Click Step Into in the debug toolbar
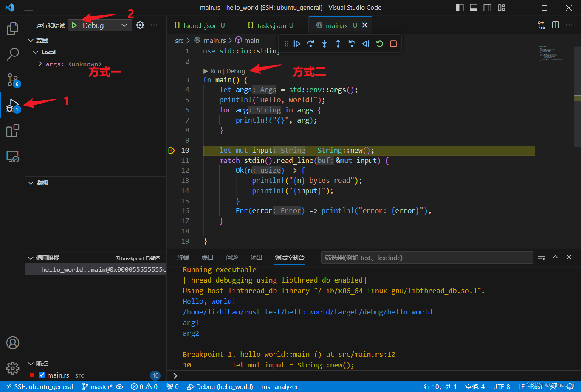This screenshot has width=581, height=392. coord(324,43)
